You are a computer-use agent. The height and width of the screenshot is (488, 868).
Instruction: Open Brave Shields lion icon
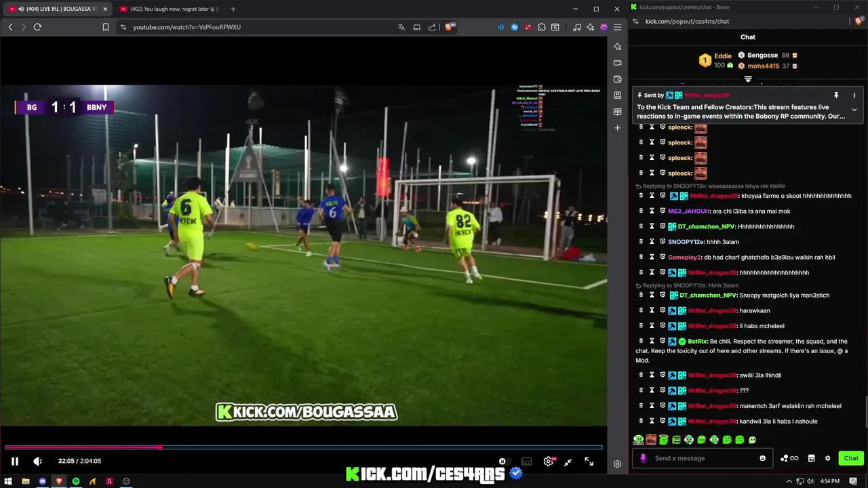click(x=450, y=27)
